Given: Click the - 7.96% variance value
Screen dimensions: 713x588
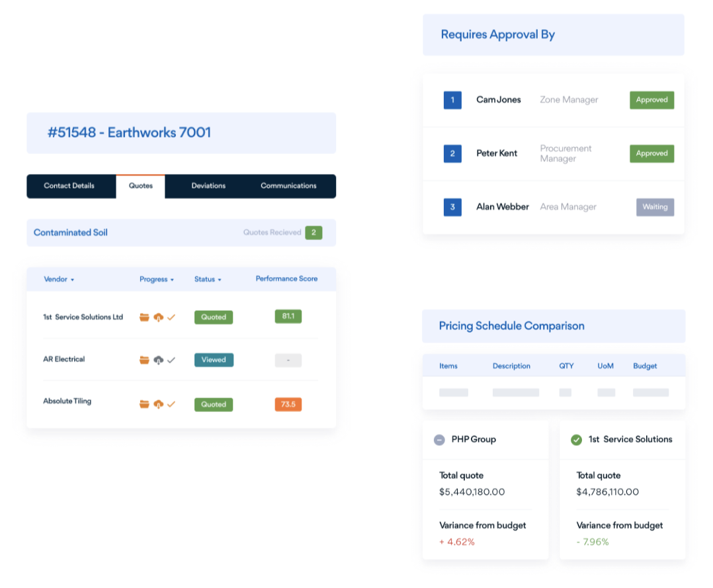Looking at the screenshot, I should point(593,542).
